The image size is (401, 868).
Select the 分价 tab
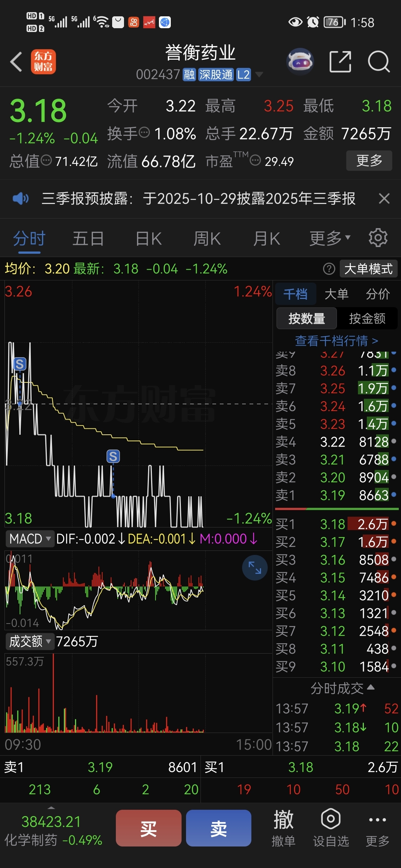[378, 294]
